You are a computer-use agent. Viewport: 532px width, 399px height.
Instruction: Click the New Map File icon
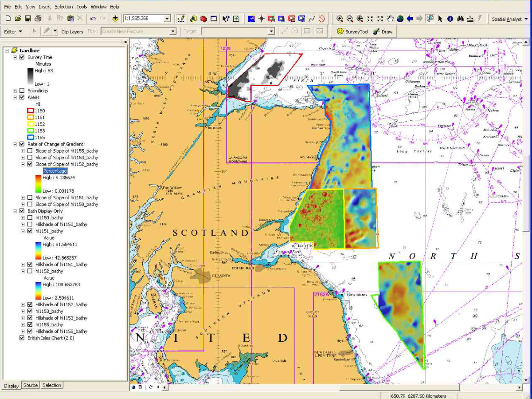8,19
